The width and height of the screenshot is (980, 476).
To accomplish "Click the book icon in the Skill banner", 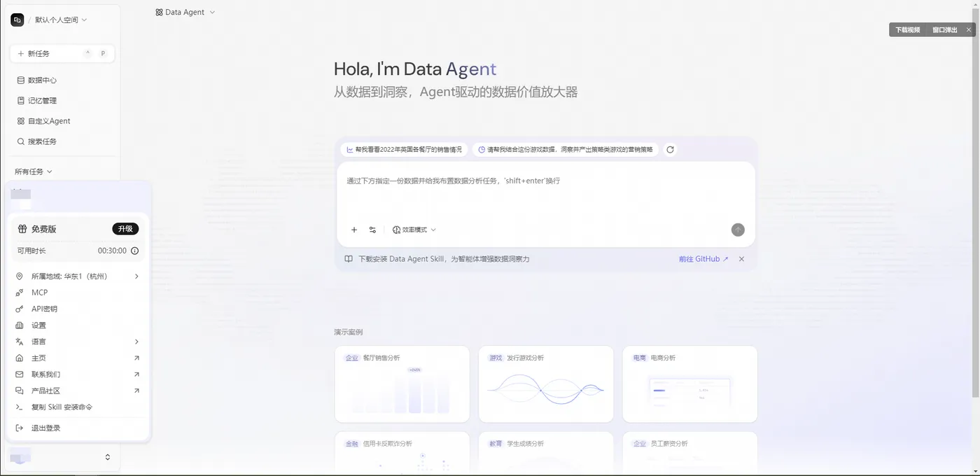I will (x=349, y=259).
